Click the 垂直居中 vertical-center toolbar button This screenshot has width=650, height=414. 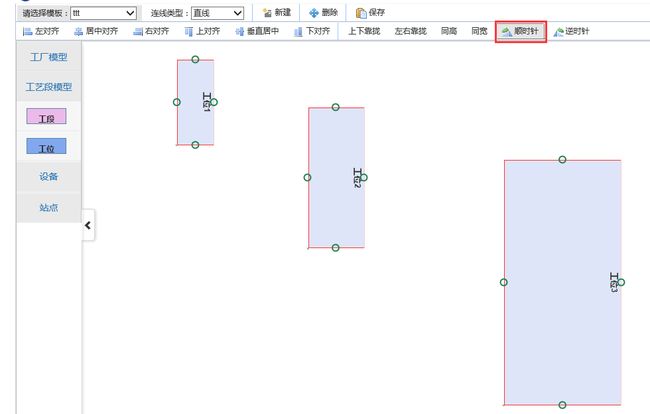click(x=257, y=31)
